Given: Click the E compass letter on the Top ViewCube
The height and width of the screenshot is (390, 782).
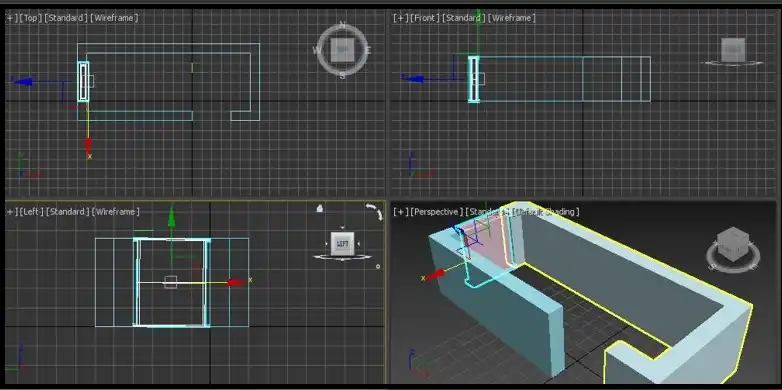Looking at the screenshot, I should coord(368,50).
